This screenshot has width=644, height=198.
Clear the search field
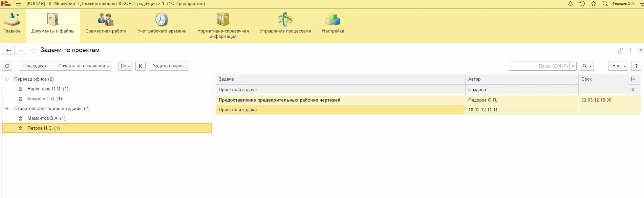tap(573, 66)
